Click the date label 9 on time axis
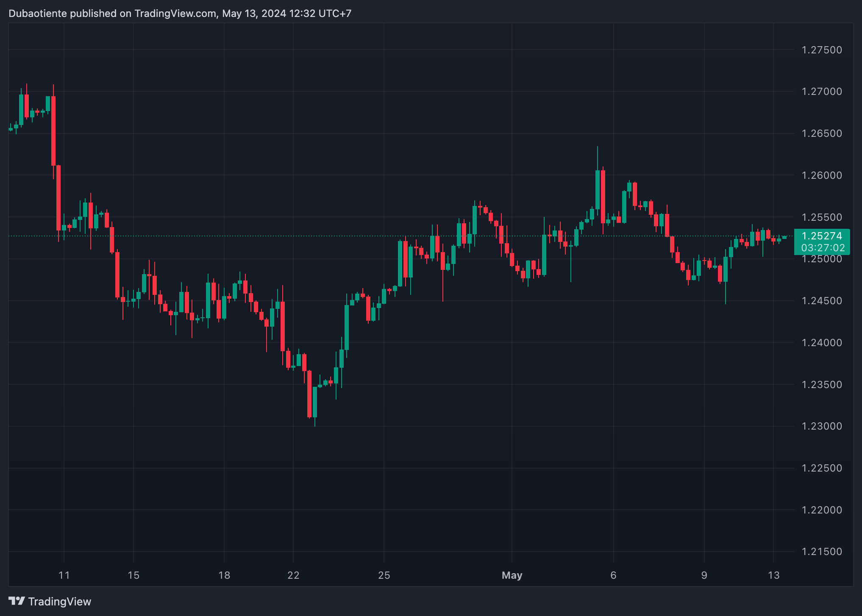 (x=704, y=575)
